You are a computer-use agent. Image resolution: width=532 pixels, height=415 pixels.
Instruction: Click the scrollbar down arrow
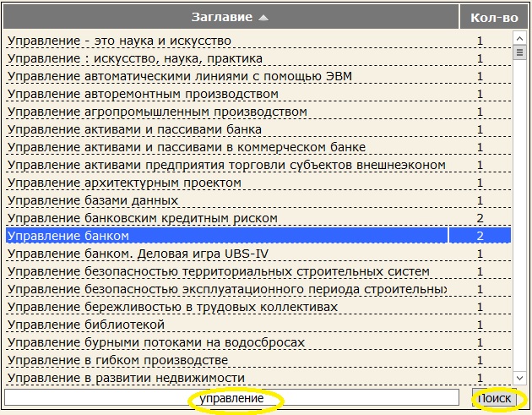pos(520,379)
